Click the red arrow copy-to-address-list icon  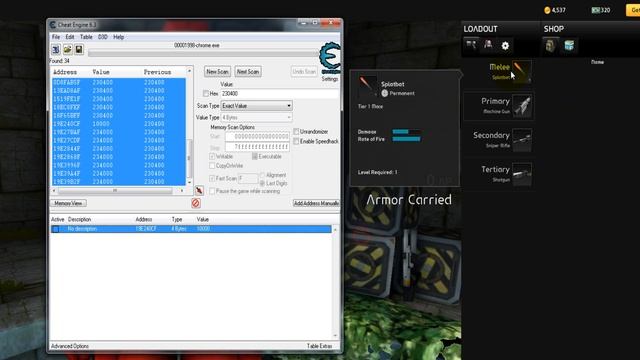199,190
